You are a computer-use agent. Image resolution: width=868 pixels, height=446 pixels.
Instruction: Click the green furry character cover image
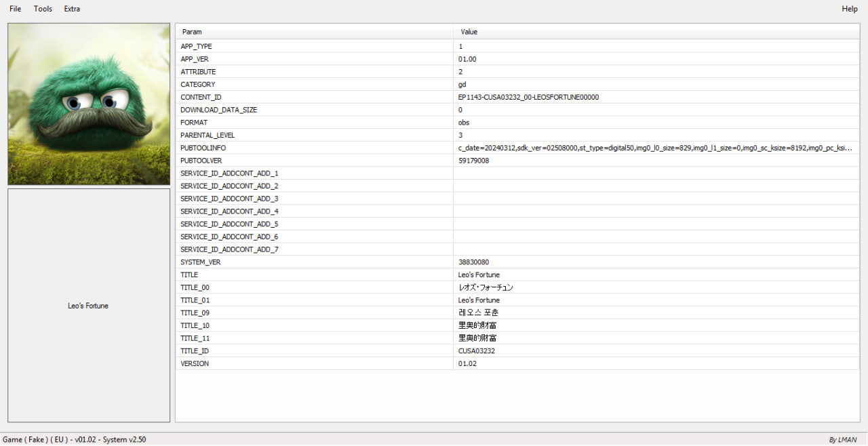[89, 104]
